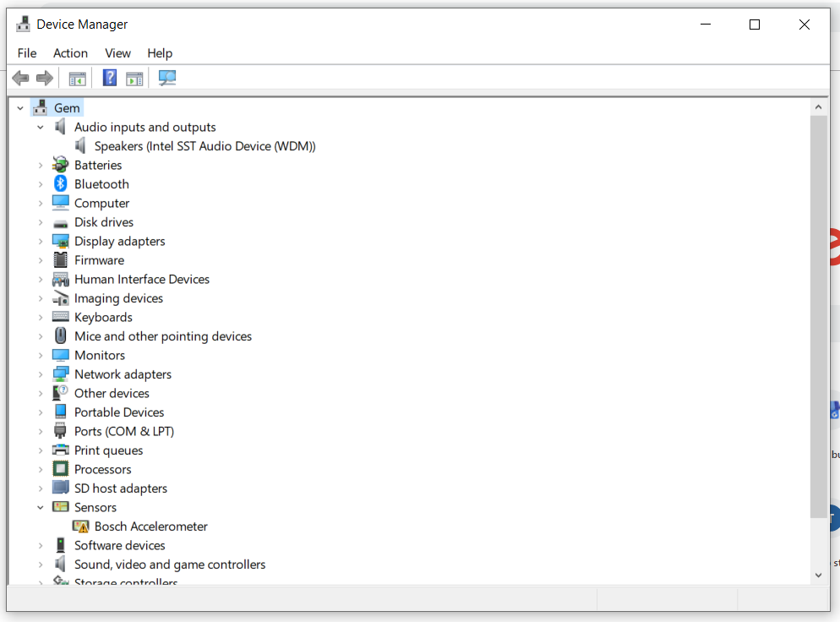Viewport: 840px width, 622px height.
Task: Click the Other devices question-mark icon
Action: 61,393
